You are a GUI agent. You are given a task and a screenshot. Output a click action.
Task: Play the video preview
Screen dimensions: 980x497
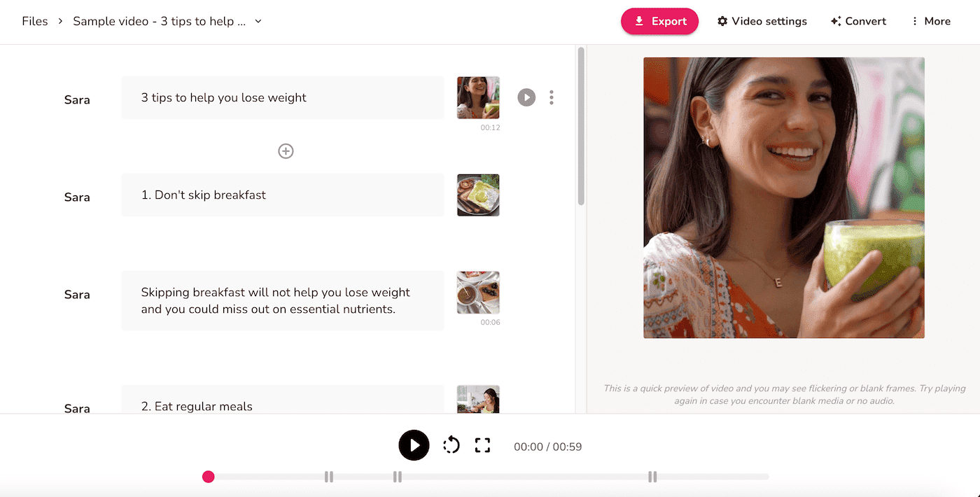[x=414, y=444]
